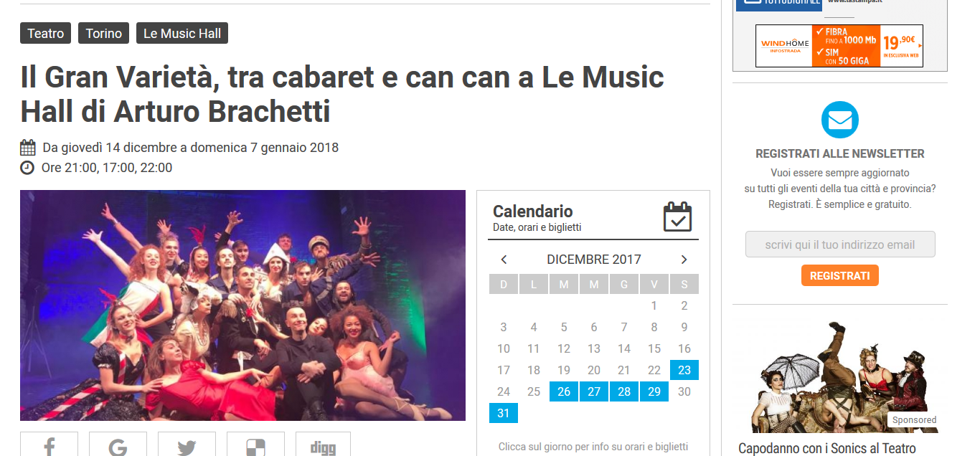Viewport: 980px width, 456px height.
Task: Select December 23 in the calendar
Action: tap(684, 370)
